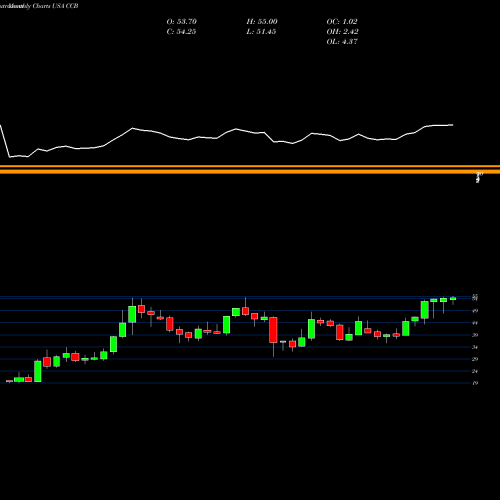Click the low value L: 51.45
Image resolution: width=500 pixels, height=500 pixels.
point(261,32)
